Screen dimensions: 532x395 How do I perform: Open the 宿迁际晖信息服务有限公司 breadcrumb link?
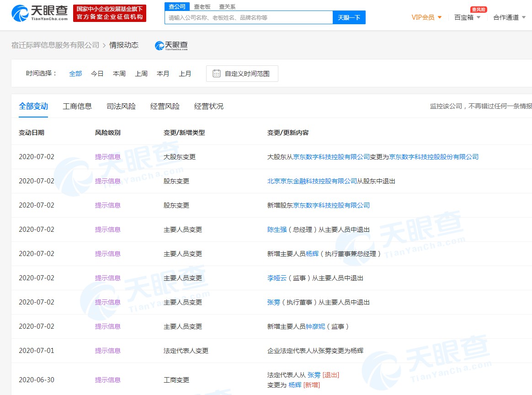(x=55, y=45)
